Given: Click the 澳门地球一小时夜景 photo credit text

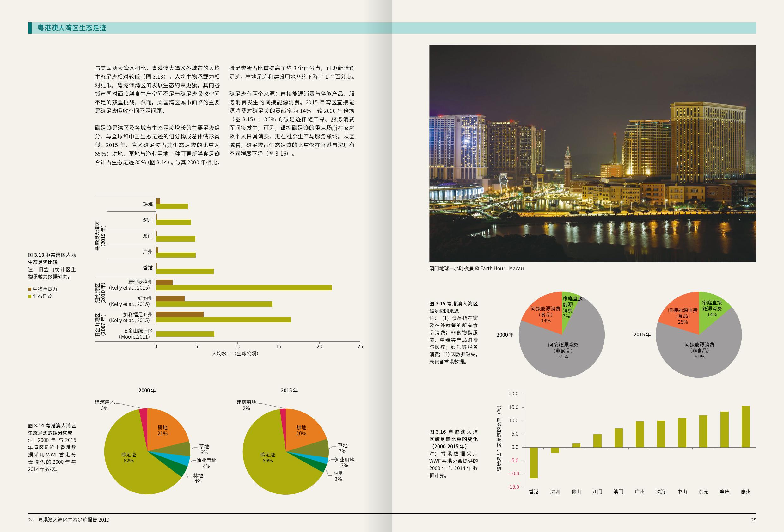Looking at the screenshot, I should (476, 269).
